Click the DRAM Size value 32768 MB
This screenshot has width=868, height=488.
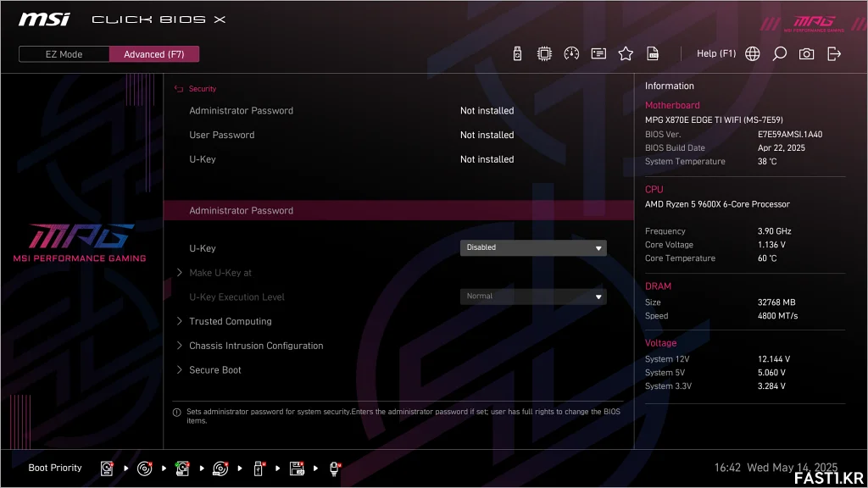776,302
